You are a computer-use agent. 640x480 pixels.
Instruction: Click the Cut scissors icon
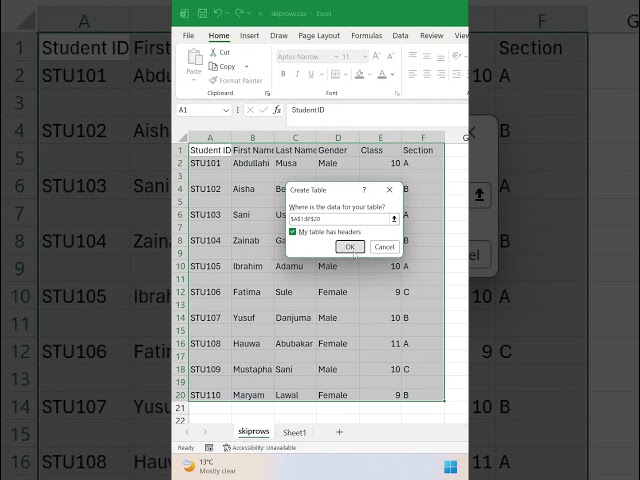[213, 52]
